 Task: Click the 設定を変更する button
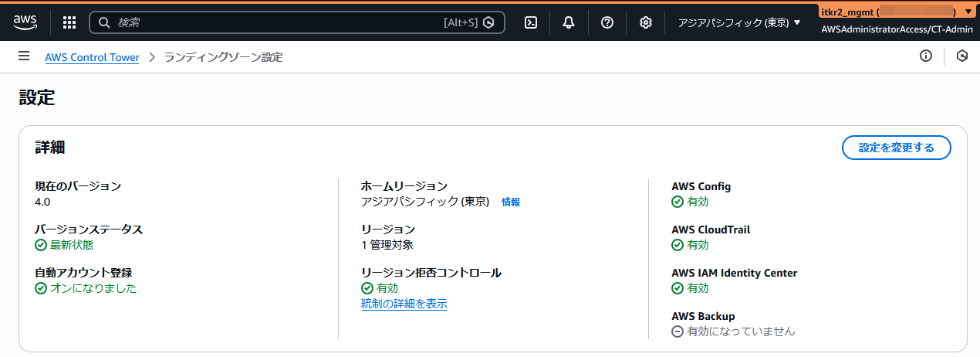tap(896, 148)
